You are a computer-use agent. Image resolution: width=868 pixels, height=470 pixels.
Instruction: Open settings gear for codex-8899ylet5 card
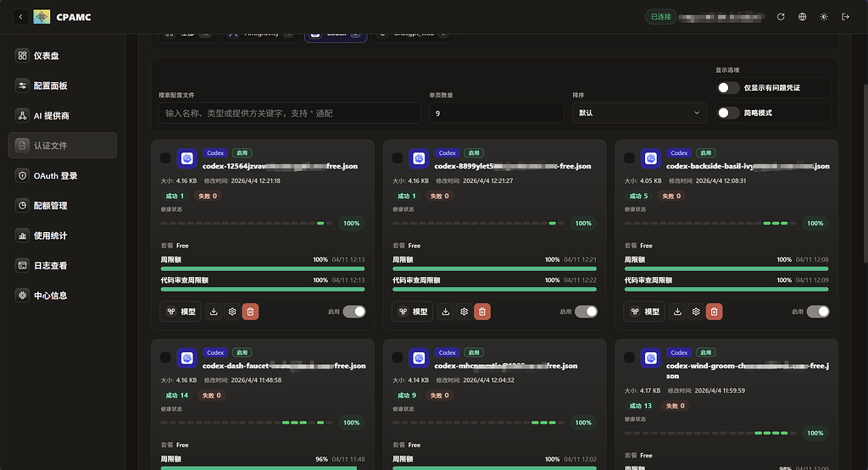point(464,312)
